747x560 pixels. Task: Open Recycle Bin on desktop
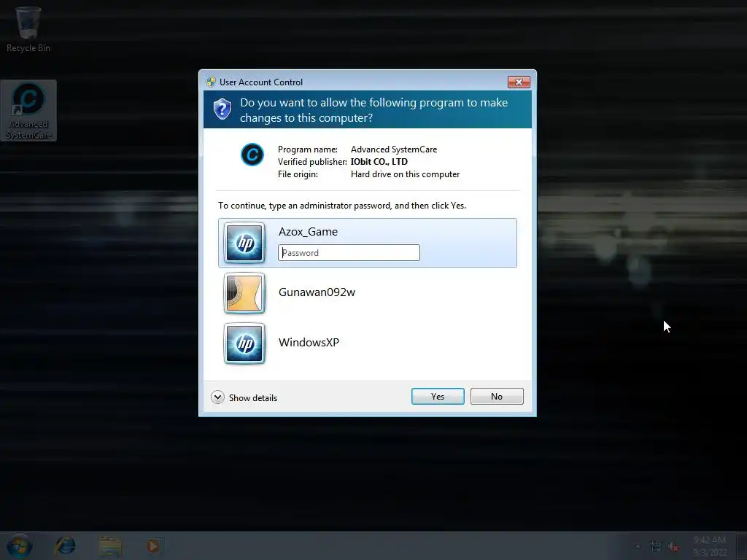pyautogui.click(x=28, y=29)
